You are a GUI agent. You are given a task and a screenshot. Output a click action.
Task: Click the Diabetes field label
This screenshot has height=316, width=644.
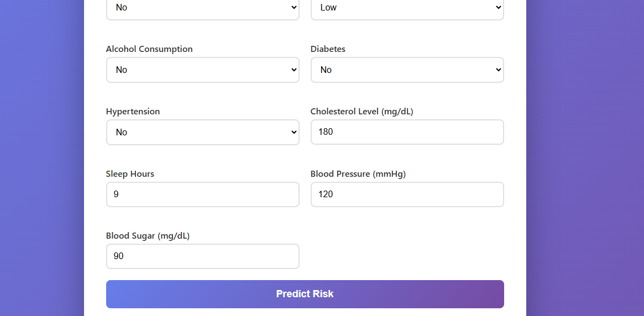point(328,49)
